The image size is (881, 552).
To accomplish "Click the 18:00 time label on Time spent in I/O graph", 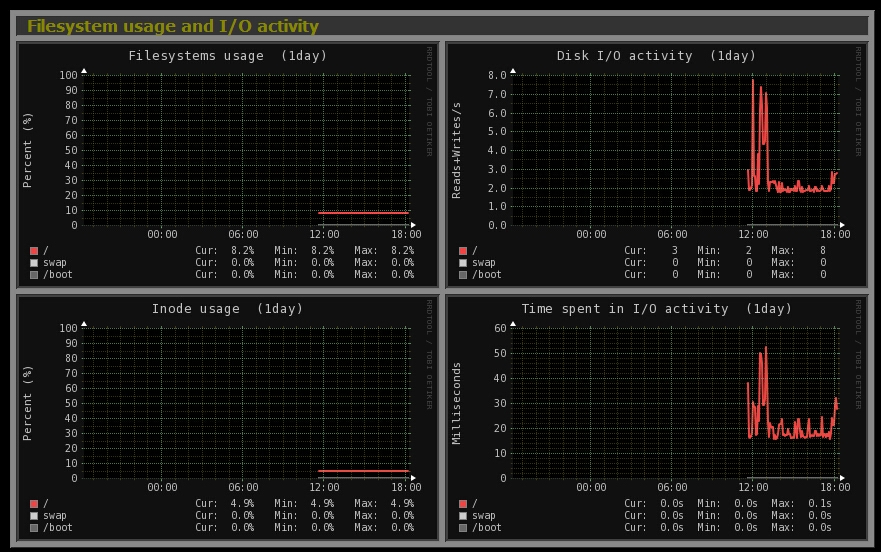I will point(835,487).
